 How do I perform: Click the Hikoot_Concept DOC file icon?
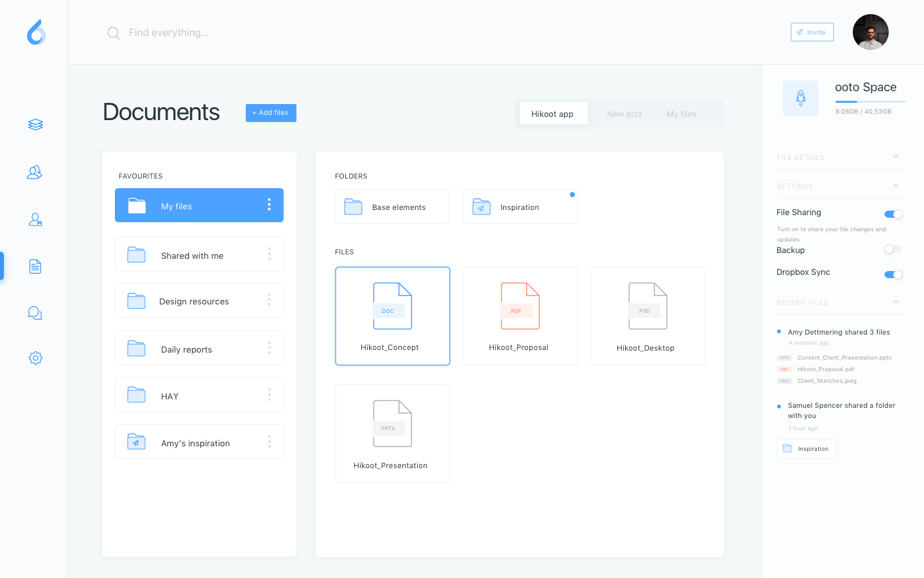tap(392, 306)
